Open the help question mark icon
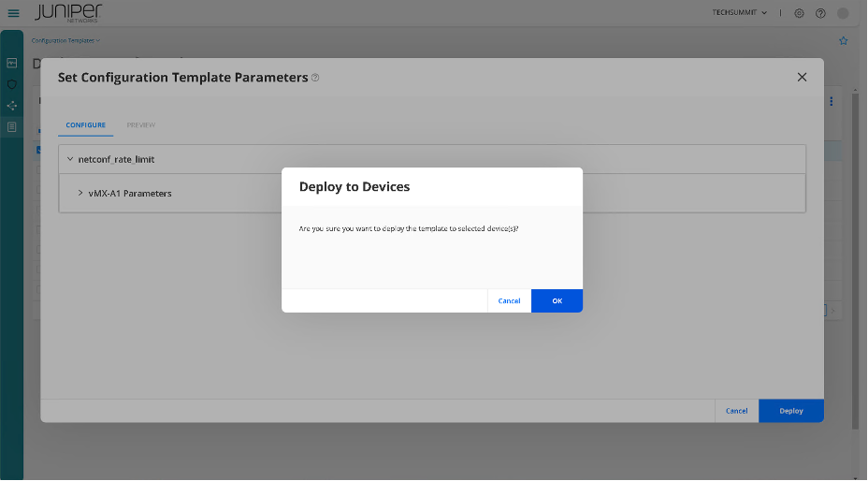The width and height of the screenshot is (868, 481). coord(820,13)
